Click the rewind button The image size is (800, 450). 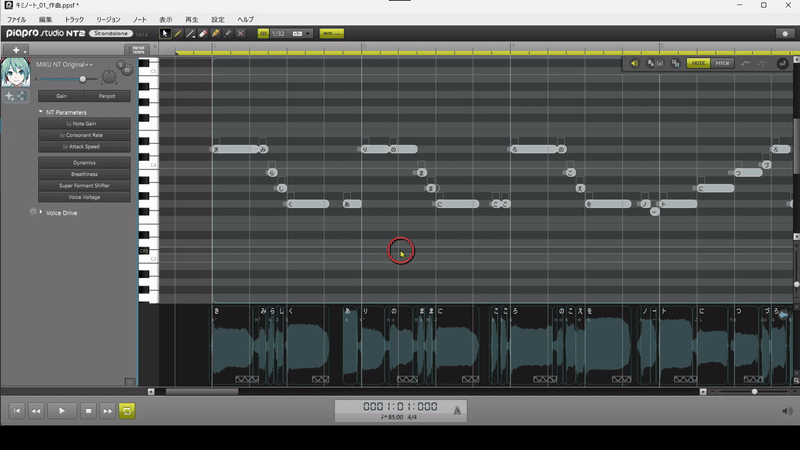[x=36, y=411]
